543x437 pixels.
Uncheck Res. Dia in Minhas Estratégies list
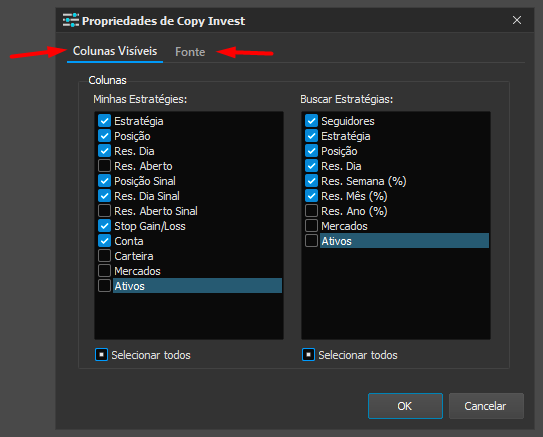click(104, 151)
